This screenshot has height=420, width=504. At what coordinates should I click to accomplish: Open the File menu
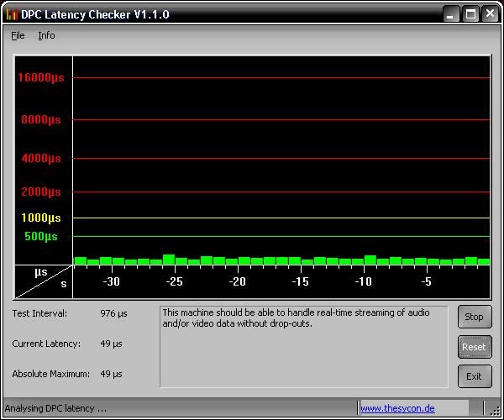tap(18, 35)
